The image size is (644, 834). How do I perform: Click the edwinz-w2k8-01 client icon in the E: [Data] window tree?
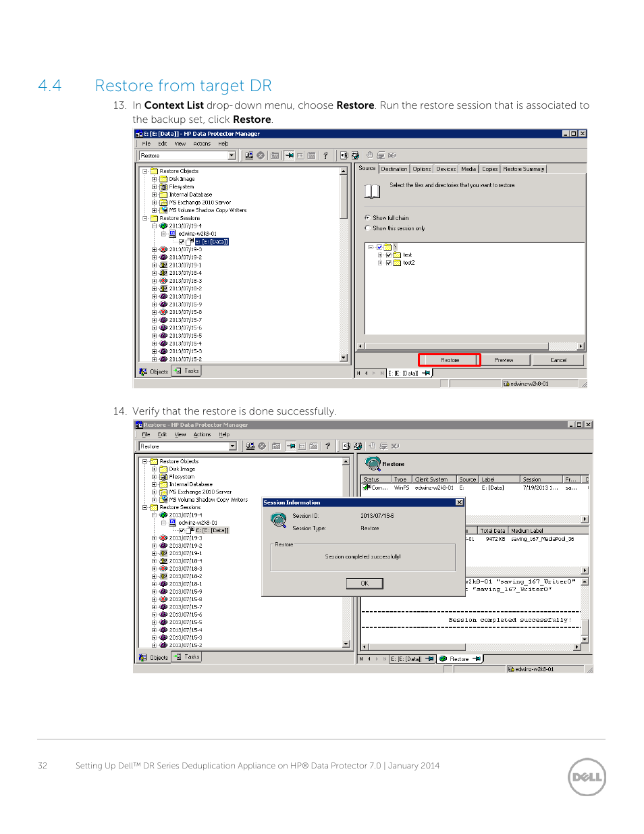[173, 234]
